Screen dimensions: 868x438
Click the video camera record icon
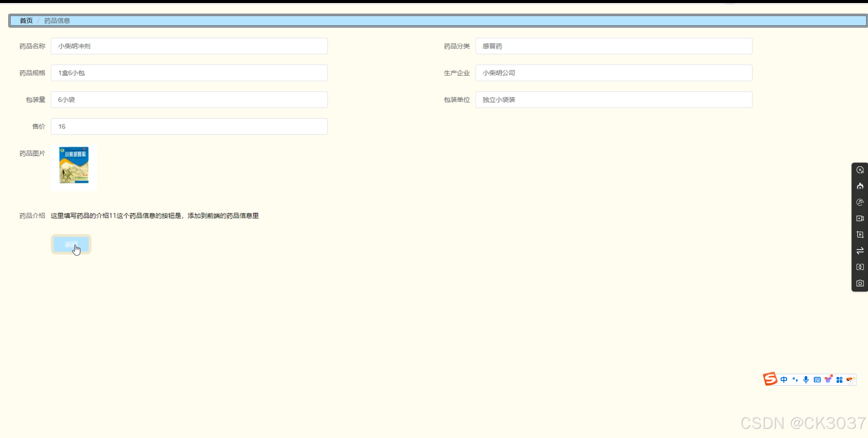(x=860, y=218)
